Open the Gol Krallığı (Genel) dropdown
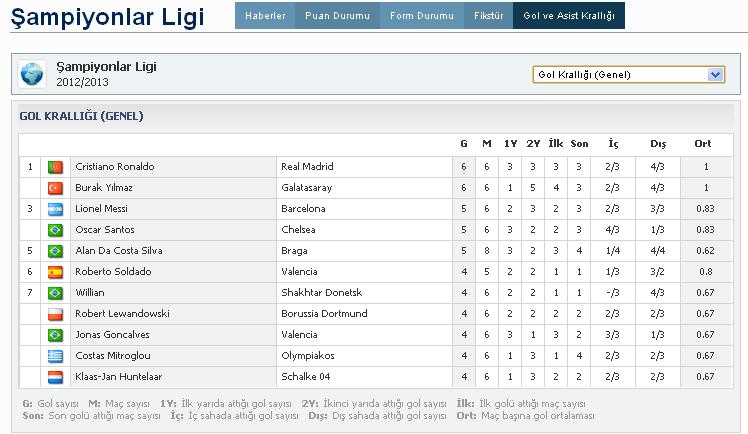 [x=629, y=74]
